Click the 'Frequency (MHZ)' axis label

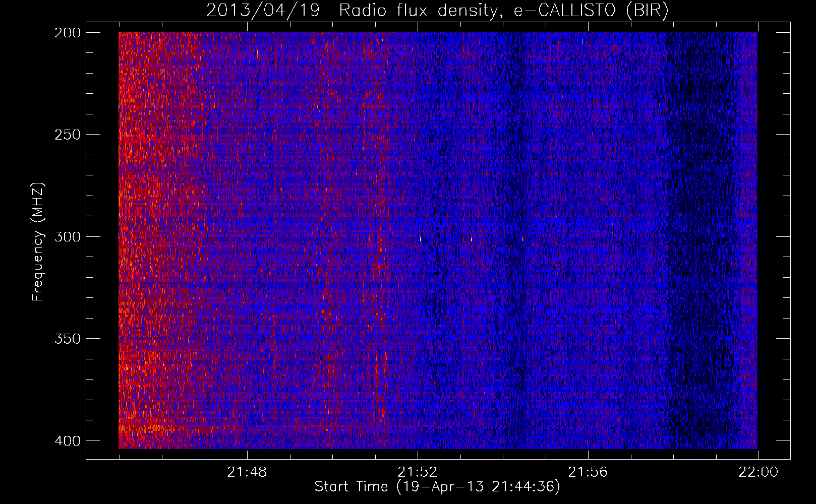click(x=38, y=241)
